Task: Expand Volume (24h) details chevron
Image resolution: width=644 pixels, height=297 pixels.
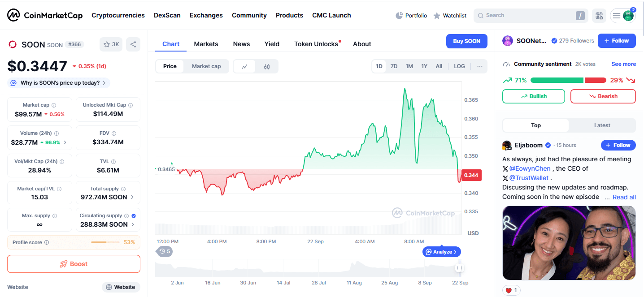Action: point(65,142)
